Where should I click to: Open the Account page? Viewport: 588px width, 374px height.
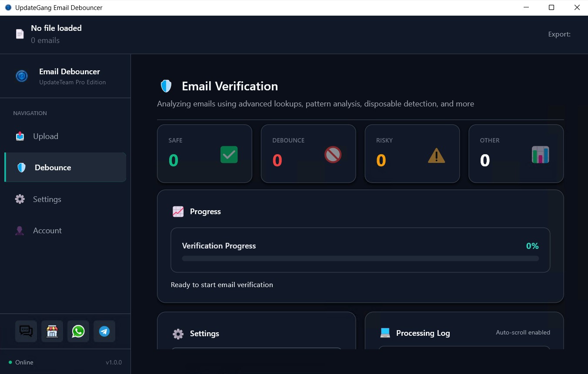[x=47, y=231]
